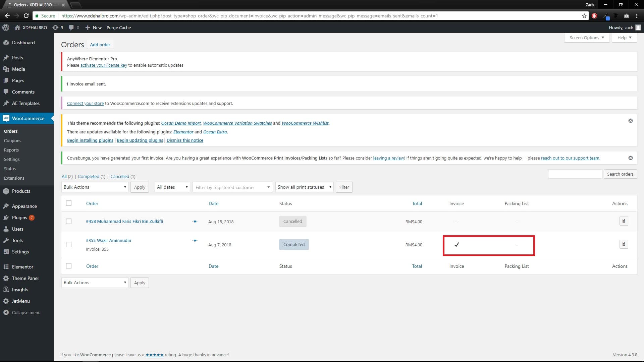Filter orders by Cancelled tab

click(x=120, y=176)
